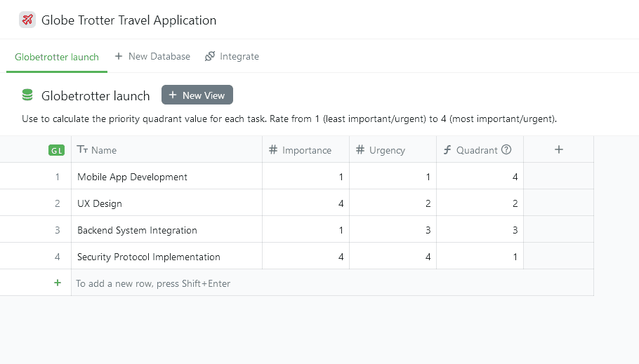639x364 pixels.
Task: Select Importance cell for UX Design
Action: click(x=305, y=203)
